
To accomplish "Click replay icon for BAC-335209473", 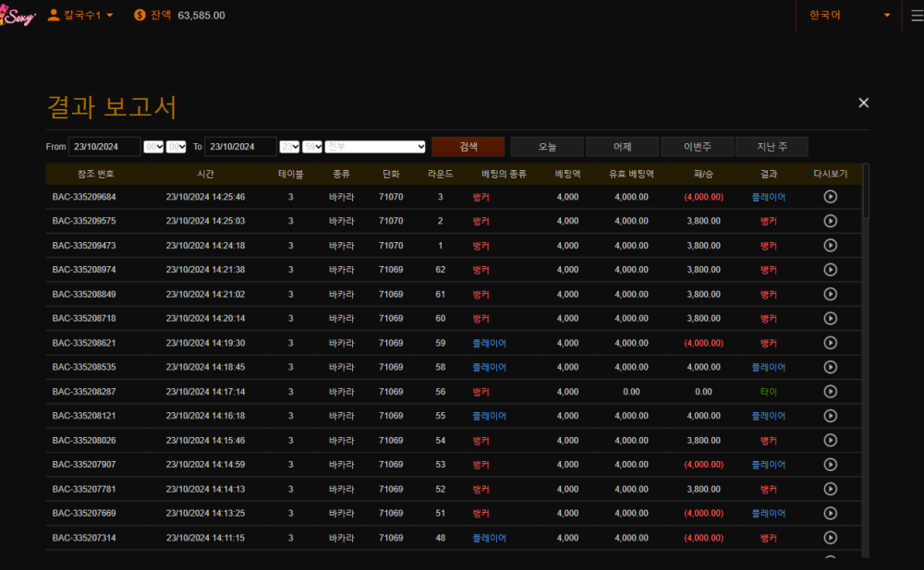I will tap(830, 246).
